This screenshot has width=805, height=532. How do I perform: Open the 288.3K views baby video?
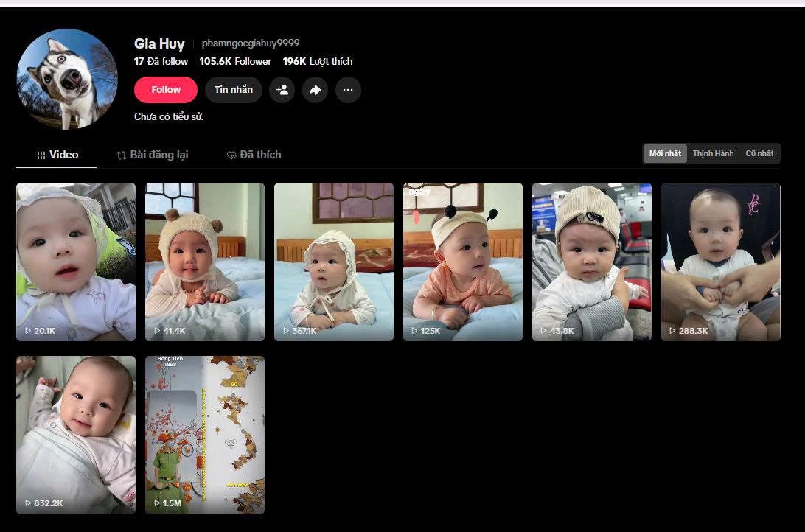[x=721, y=262]
